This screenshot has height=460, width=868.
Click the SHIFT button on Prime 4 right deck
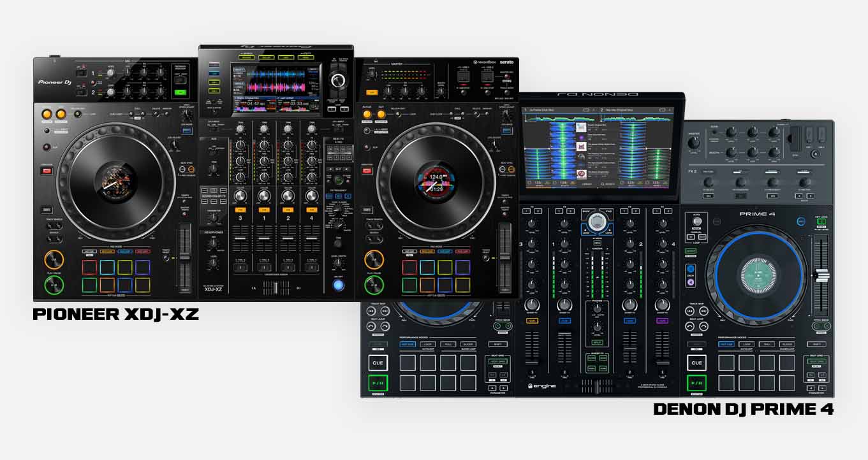tap(818, 344)
